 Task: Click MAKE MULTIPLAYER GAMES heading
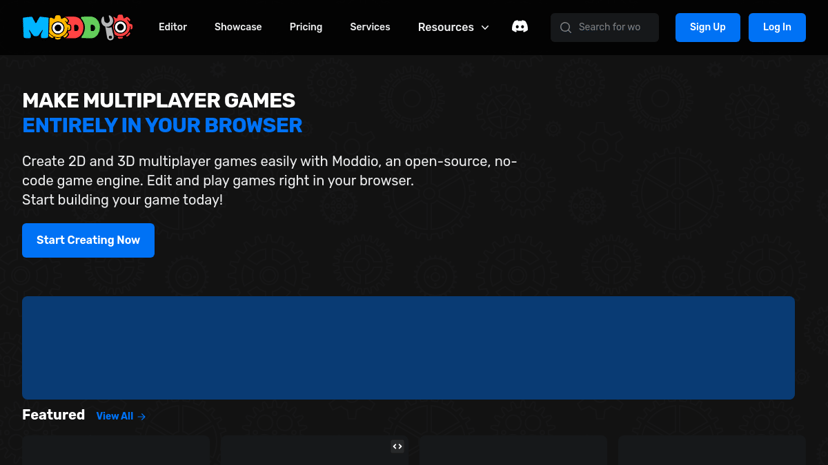158,100
